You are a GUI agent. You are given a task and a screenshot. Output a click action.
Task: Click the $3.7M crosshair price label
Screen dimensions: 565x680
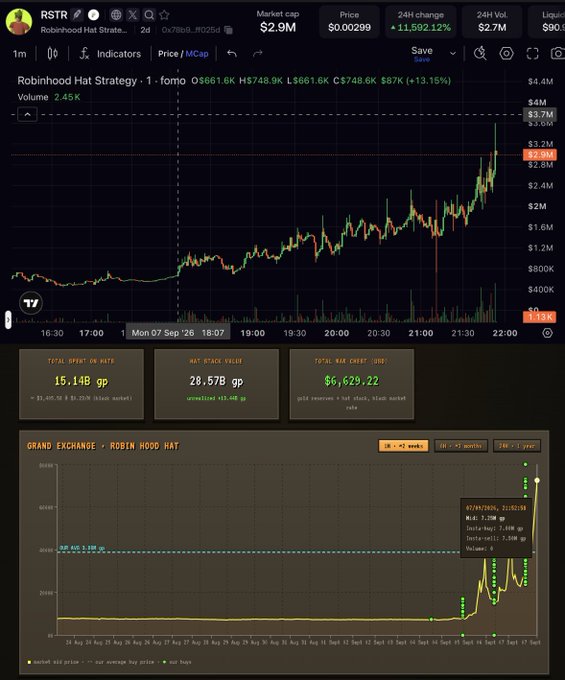point(540,114)
